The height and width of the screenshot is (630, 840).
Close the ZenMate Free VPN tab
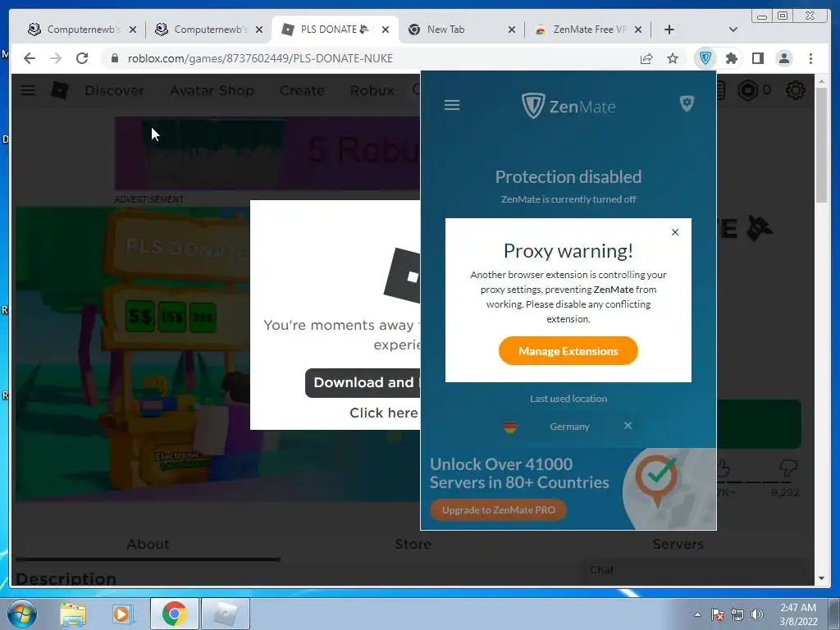pos(638,30)
